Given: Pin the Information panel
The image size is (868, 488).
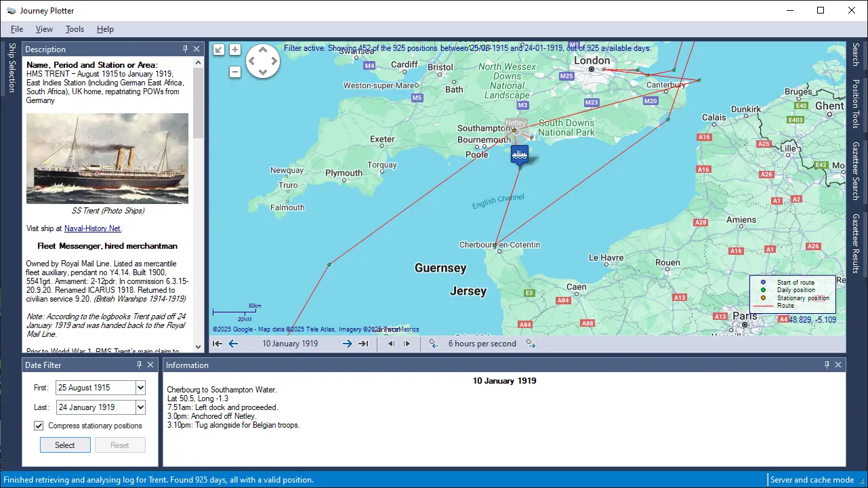Looking at the screenshot, I should pos(827,365).
